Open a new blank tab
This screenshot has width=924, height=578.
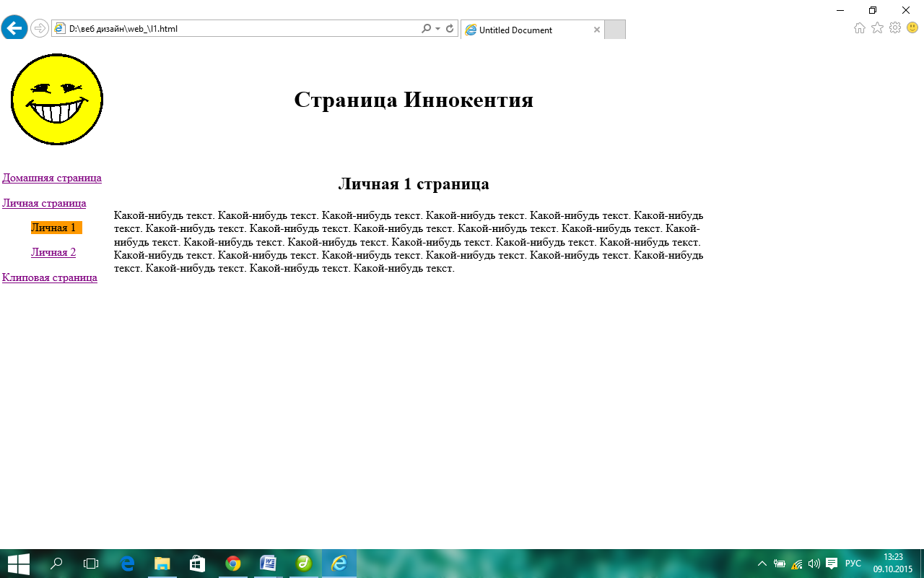click(x=614, y=30)
